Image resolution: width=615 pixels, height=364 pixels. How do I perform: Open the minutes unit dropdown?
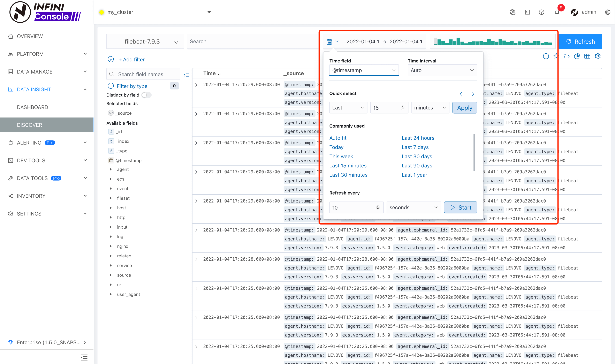[430, 108]
